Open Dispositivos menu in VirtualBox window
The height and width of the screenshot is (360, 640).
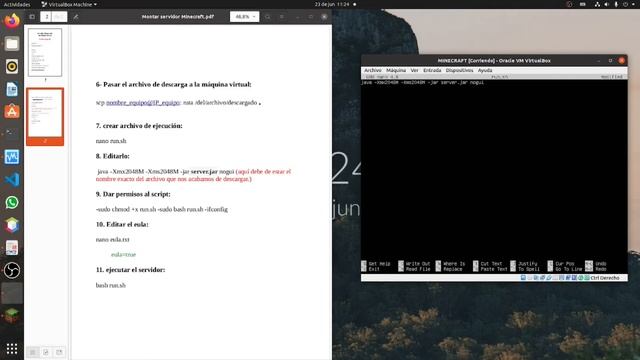(x=459, y=70)
